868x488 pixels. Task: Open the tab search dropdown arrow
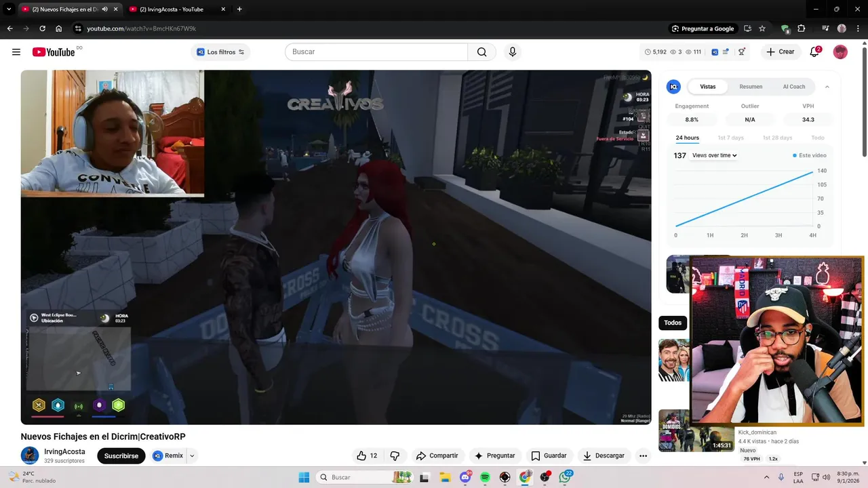click(x=9, y=9)
